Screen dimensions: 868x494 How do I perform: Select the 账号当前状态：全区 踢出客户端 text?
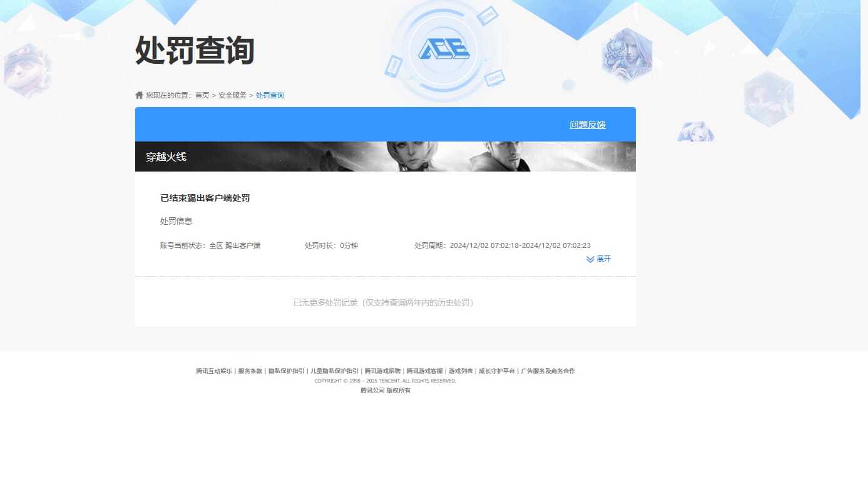click(210, 245)
